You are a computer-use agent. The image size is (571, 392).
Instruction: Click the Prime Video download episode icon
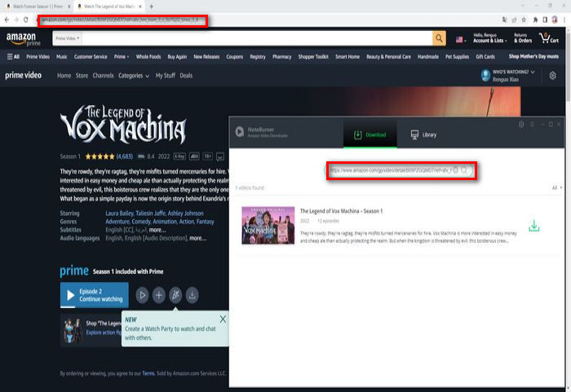click(193, 295)
